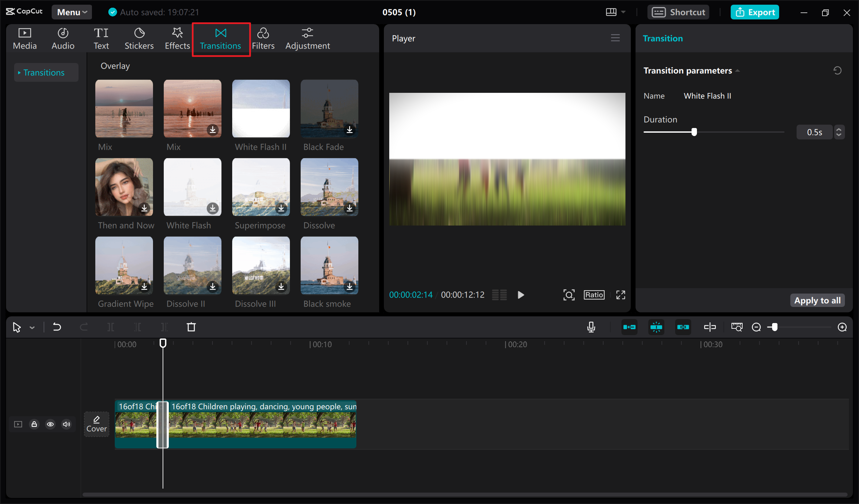Select the Audio tool
The height and width of the screenshot is (504, 859).
63,38
